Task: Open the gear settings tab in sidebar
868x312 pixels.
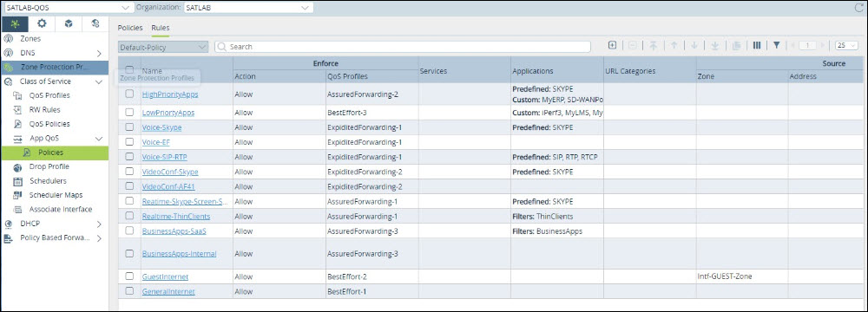Action: [x=42, y=23]
